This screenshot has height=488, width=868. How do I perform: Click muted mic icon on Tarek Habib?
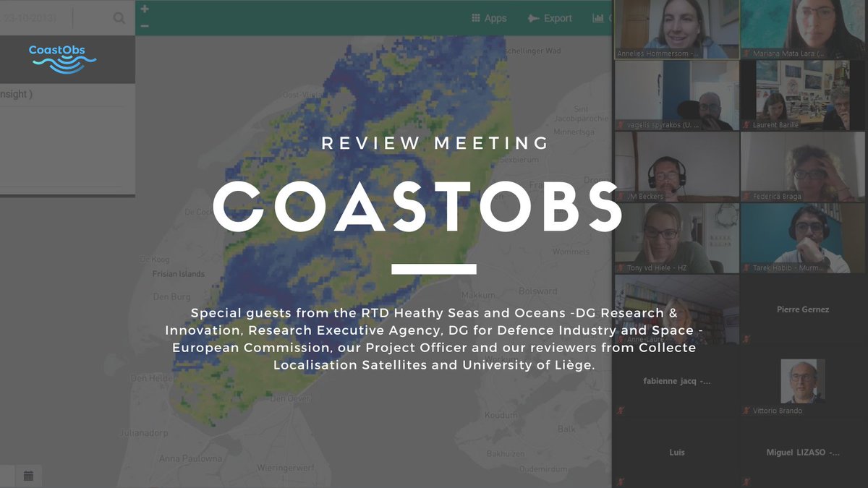pyautogui.click(x=746, y=267)
